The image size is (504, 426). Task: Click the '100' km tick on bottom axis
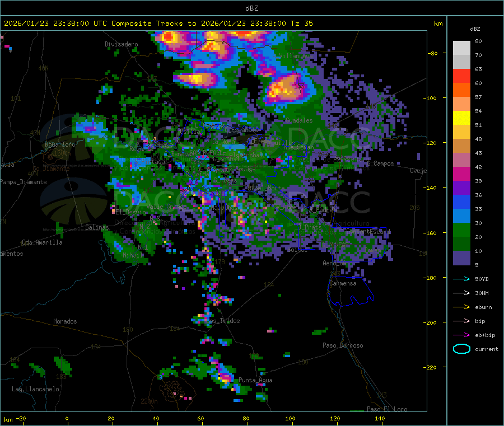(x=290, y=418)
